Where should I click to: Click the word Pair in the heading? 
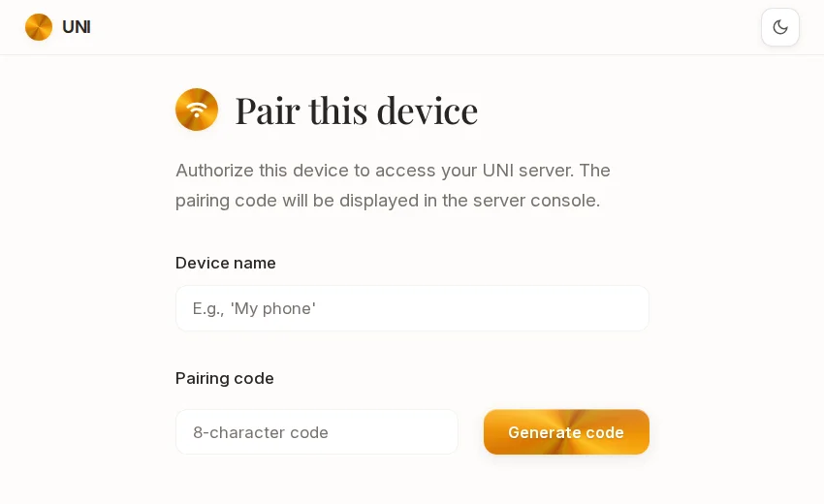268,110
